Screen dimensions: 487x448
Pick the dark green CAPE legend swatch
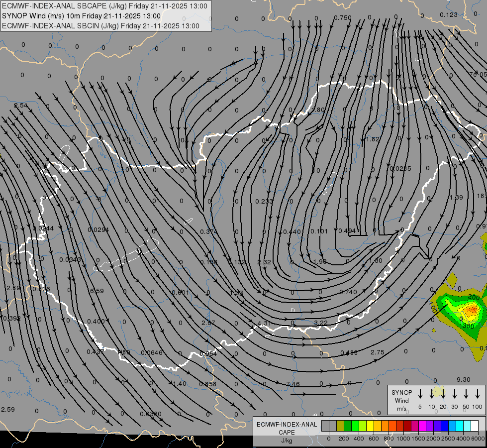point(348,426)
